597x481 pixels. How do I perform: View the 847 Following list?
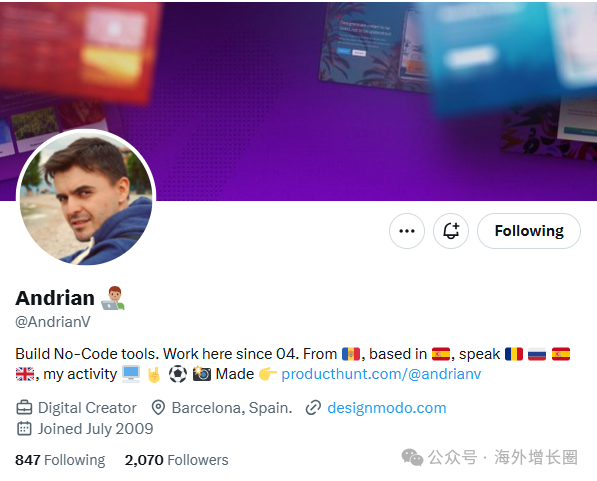[x=60, y=460]
